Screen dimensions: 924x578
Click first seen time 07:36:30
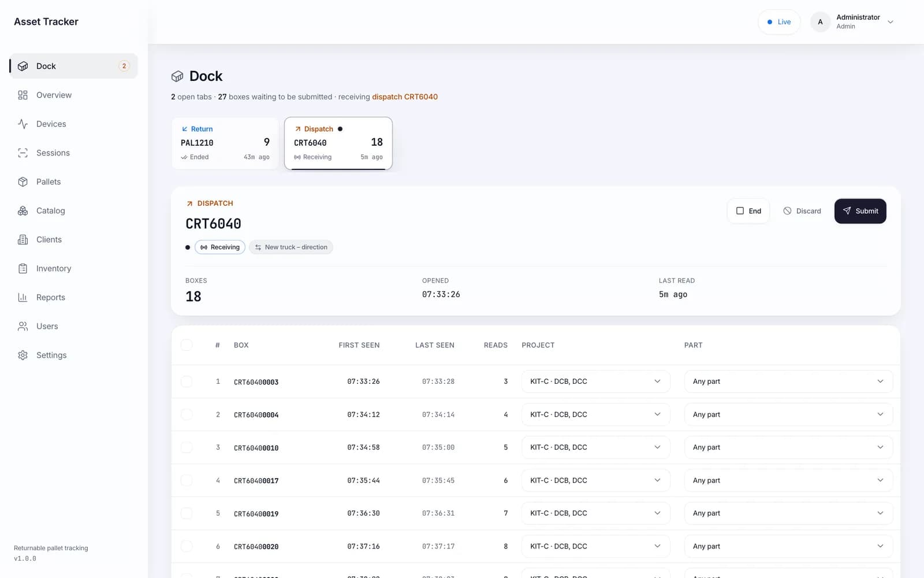(x=363, y=513)
